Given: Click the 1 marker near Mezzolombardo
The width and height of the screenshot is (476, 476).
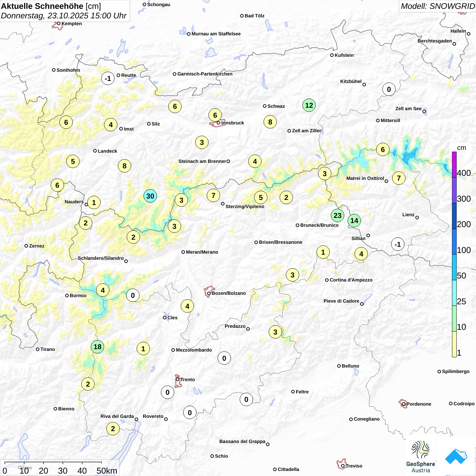Looking at the screenshot, I should pyautogui.click(x=143, y=348).
